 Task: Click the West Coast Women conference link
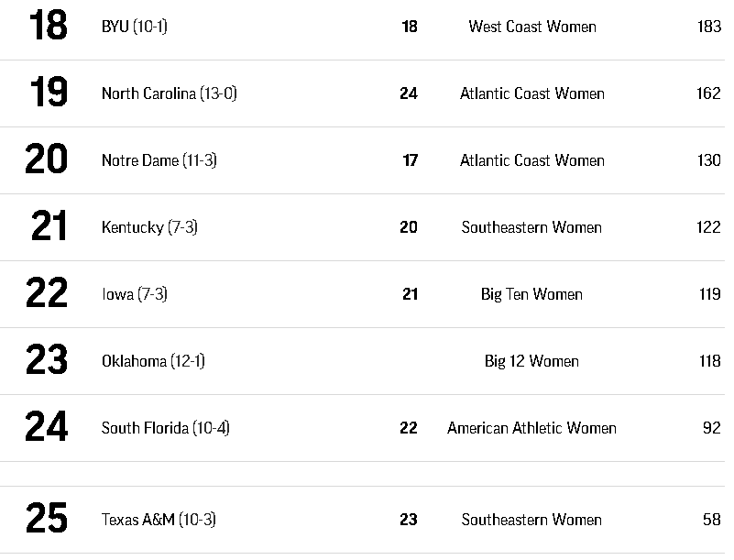pos(531,27)
